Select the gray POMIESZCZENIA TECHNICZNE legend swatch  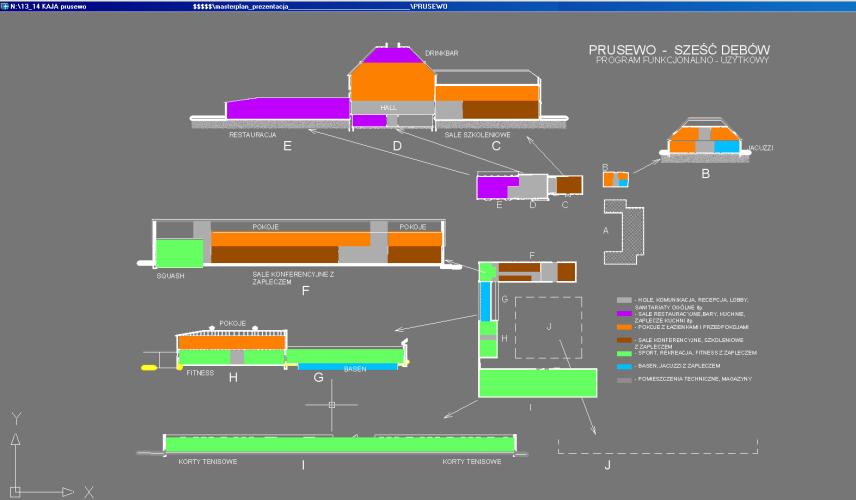click(x=624, y=379)
